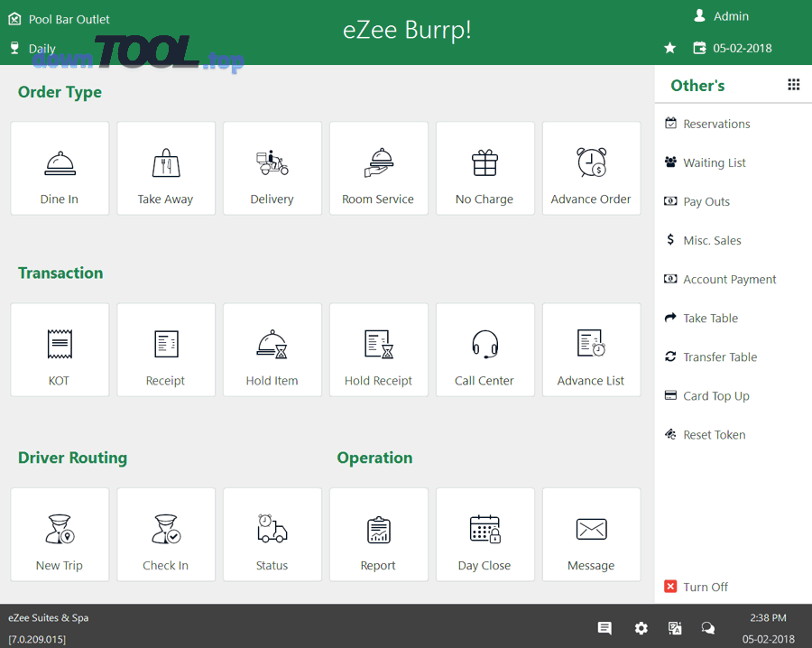Screen dimensions: 812x648
Task: Click the Pool Bar Outlet label
Action: point(69,20)
